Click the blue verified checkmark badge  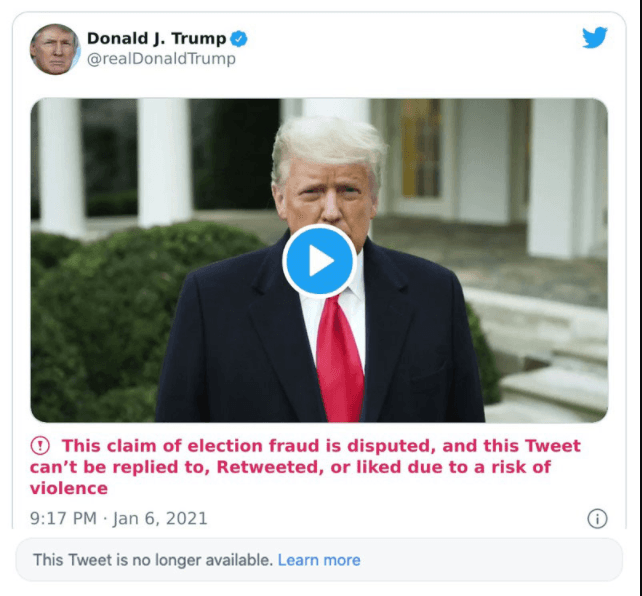point(239,39)
